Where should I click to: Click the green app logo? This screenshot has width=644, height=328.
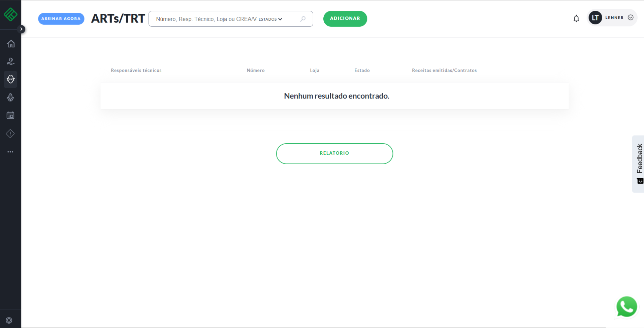pos(10,14)
